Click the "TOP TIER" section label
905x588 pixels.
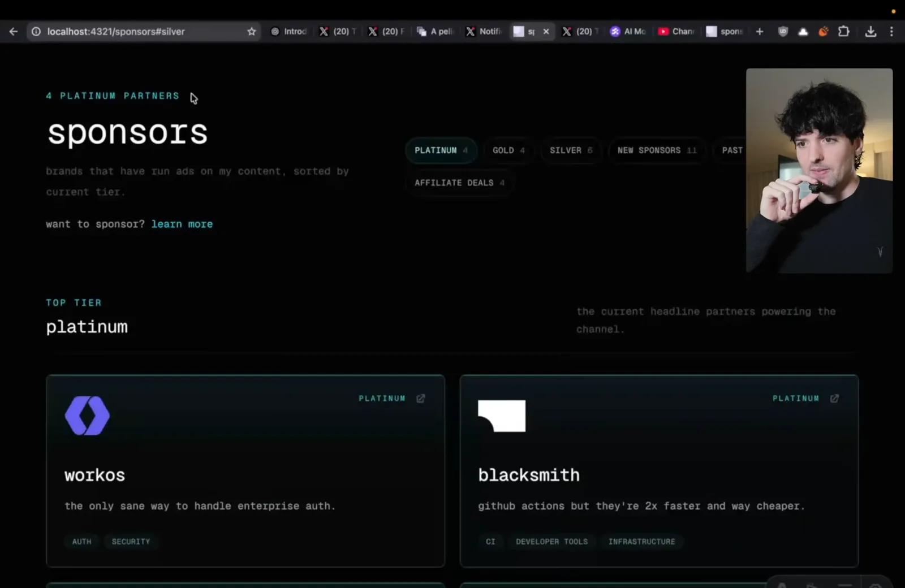click(74, 303)
